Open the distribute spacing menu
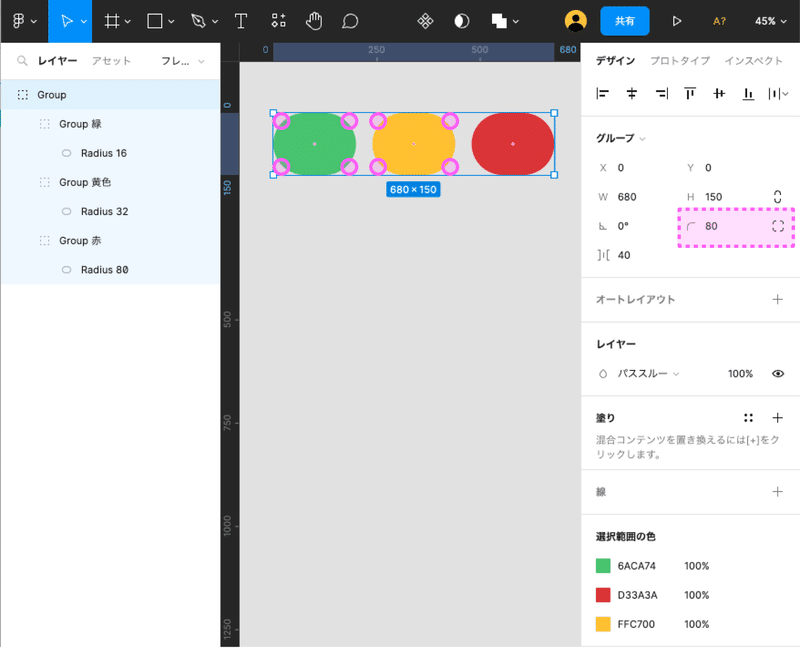 point(778,94)
